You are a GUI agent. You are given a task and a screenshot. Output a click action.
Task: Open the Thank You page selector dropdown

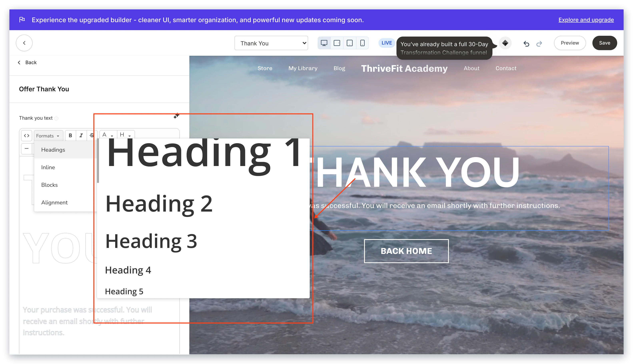click(x=271, y=43)
